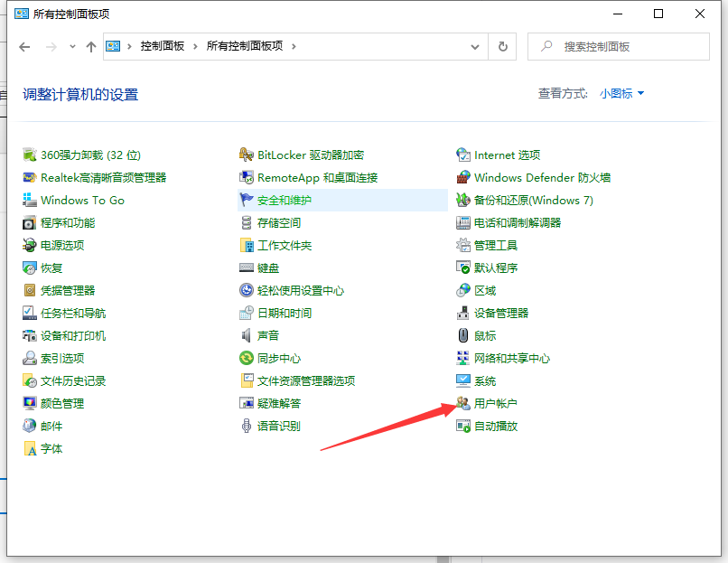Open the BitLocker 驱动器加密 icon
Viewport: 728px width, 563px height.
[247, 155]
